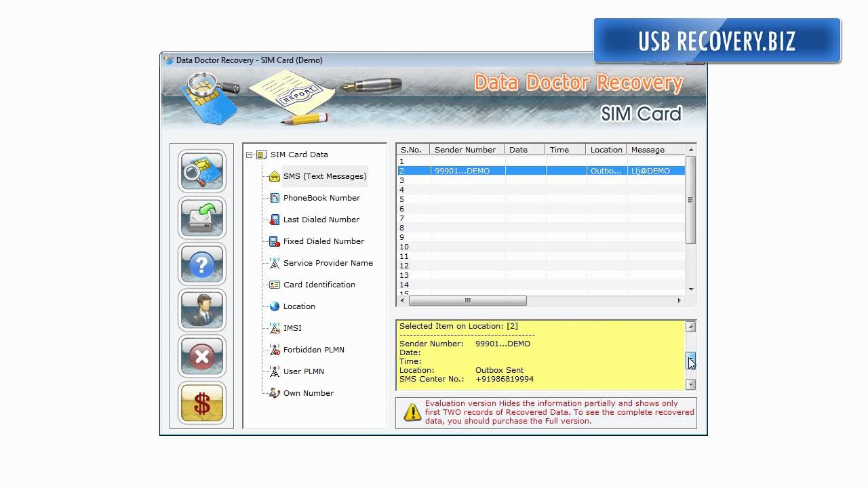Open Fixed Dialed Number entry
The height and width of the screenshot is (488, 868).
[x=323, y=241]
